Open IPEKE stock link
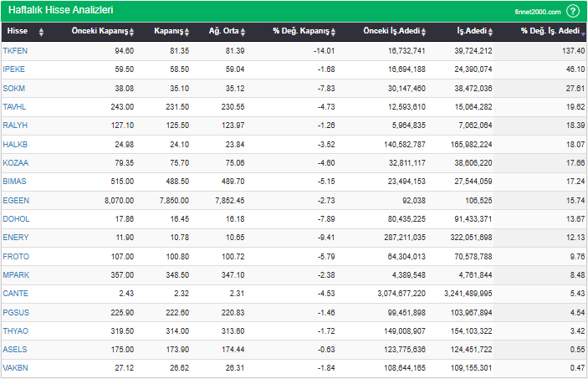 tap(14, 69)
